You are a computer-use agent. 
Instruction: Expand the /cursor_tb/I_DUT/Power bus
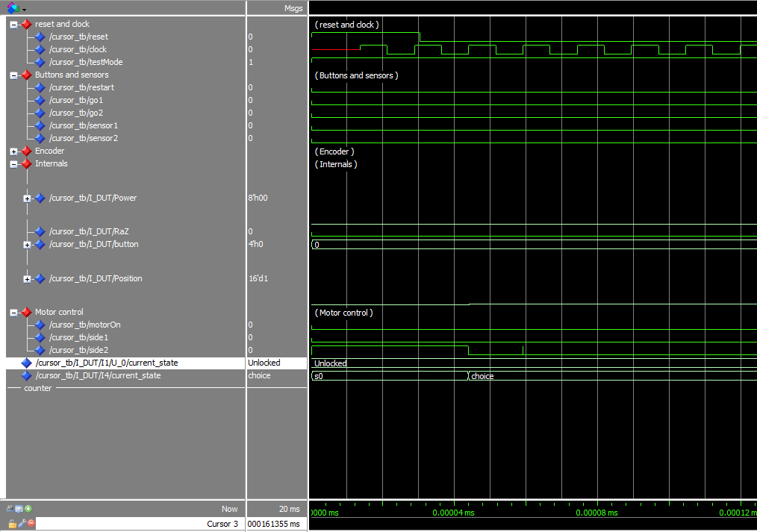coord(28,198)
